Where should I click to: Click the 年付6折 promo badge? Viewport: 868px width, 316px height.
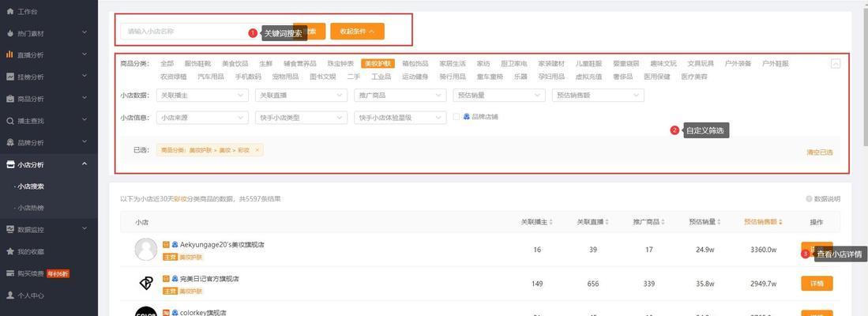[x=58, y=273]
